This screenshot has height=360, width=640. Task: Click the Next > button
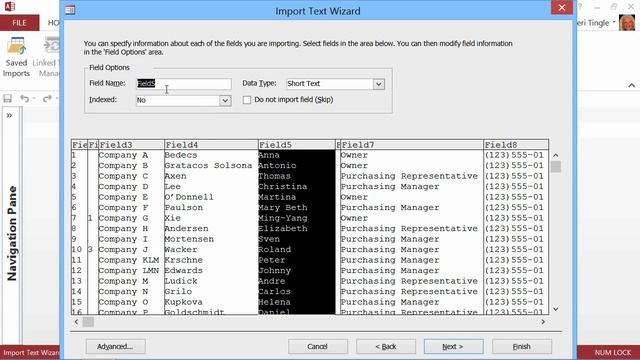(453, 347)
